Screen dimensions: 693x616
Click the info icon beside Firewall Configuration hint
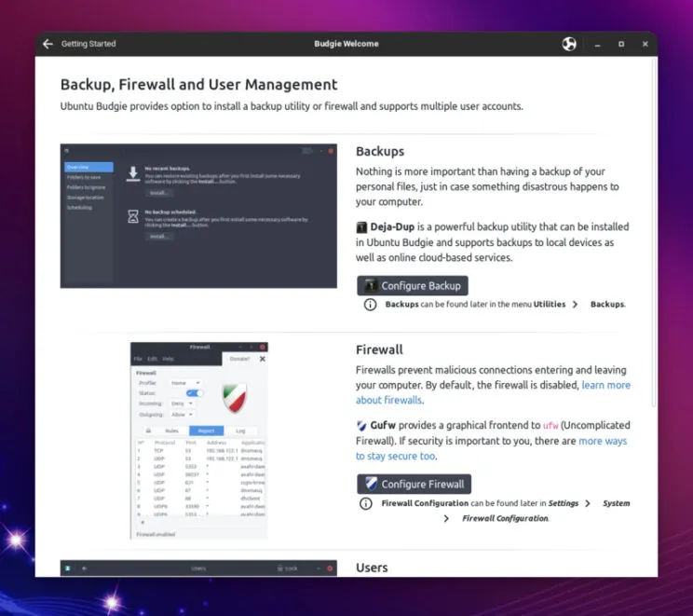pos(366,503)
